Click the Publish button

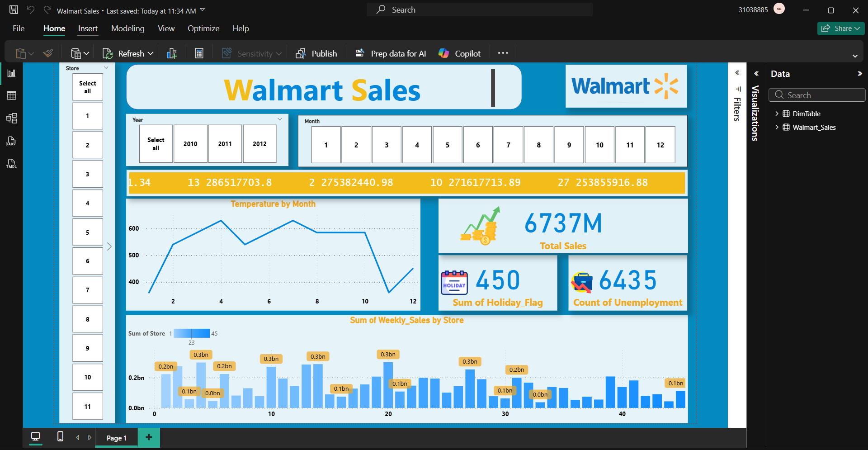tap(316, 53)
